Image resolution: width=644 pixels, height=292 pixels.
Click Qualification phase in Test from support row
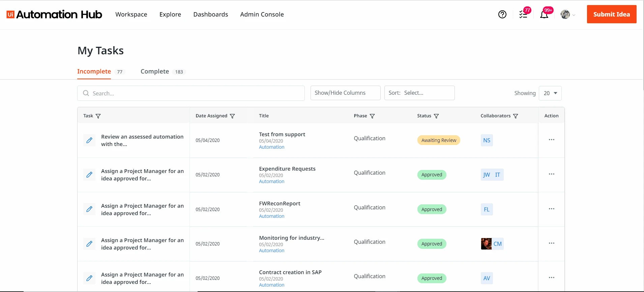[x=370, y=138]
